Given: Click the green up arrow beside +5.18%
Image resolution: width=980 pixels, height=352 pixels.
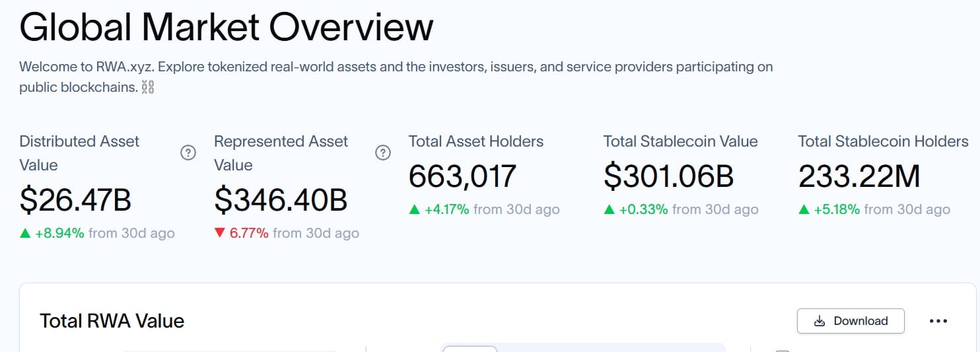Looking at the screenshot, I should pos(804,209).
